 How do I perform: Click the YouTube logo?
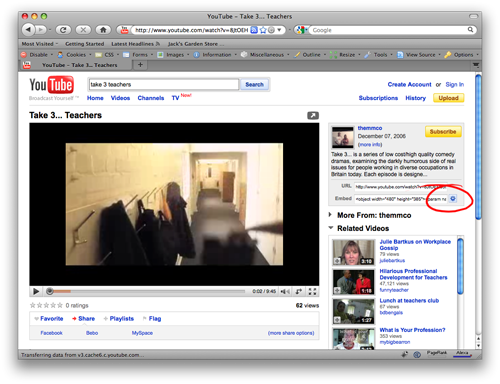pyautogui.click(x=51, y=85)
